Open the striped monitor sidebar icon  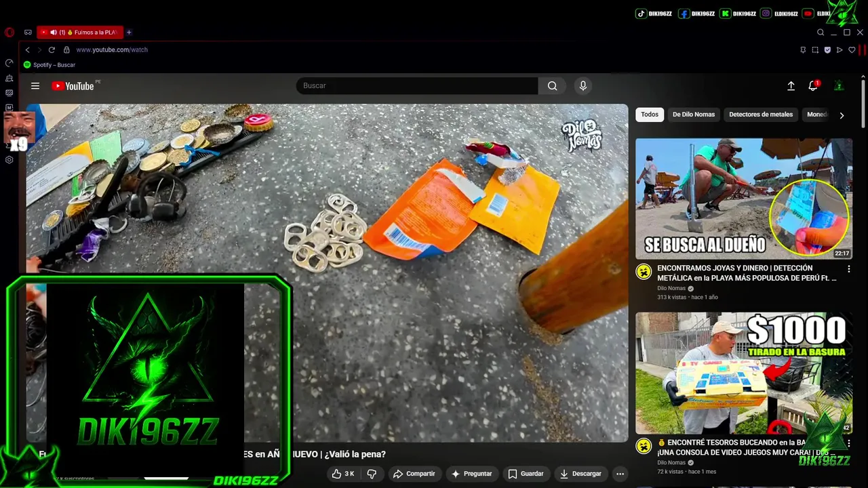[9, 93]
